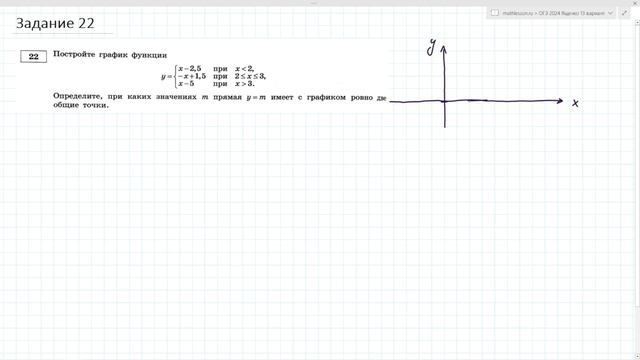Click the formula line 'x−2,5 при x<2'
The width and height of the screenshot is (640, 360).
tap(216, 69)
